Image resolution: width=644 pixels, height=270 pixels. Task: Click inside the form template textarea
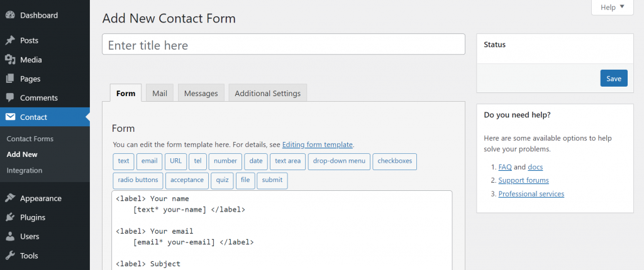282,230
